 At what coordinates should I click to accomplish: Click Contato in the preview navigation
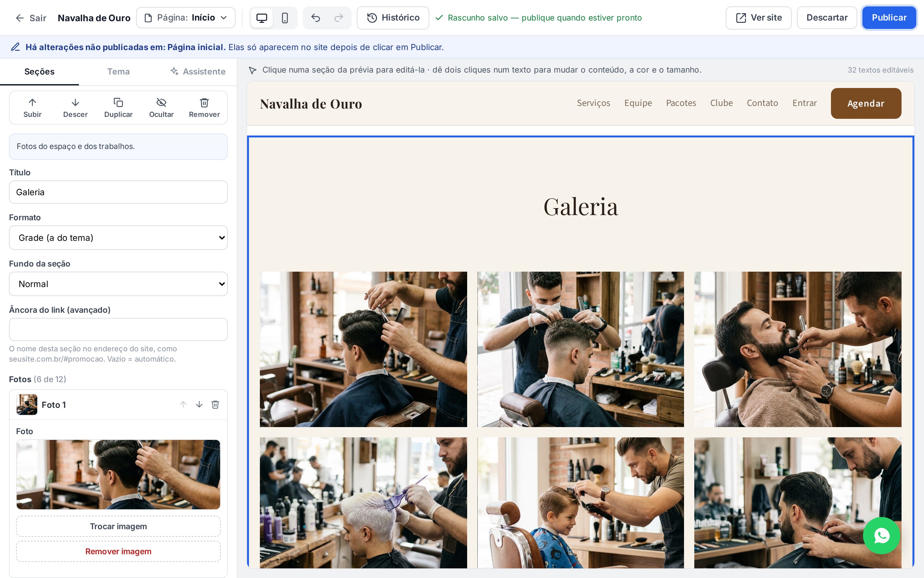tap(763, 103)
